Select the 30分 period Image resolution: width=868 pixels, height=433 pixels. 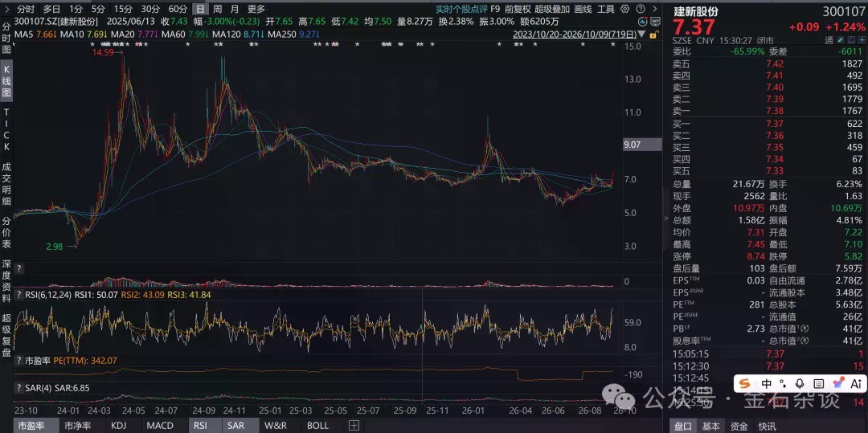point(150,9)
